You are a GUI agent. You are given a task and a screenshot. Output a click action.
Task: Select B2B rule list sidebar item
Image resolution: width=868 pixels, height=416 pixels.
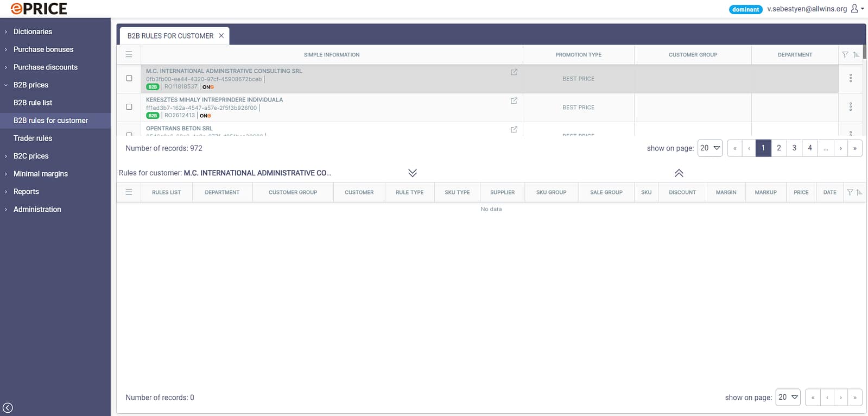pyautogui.click(x=33, y=103)
